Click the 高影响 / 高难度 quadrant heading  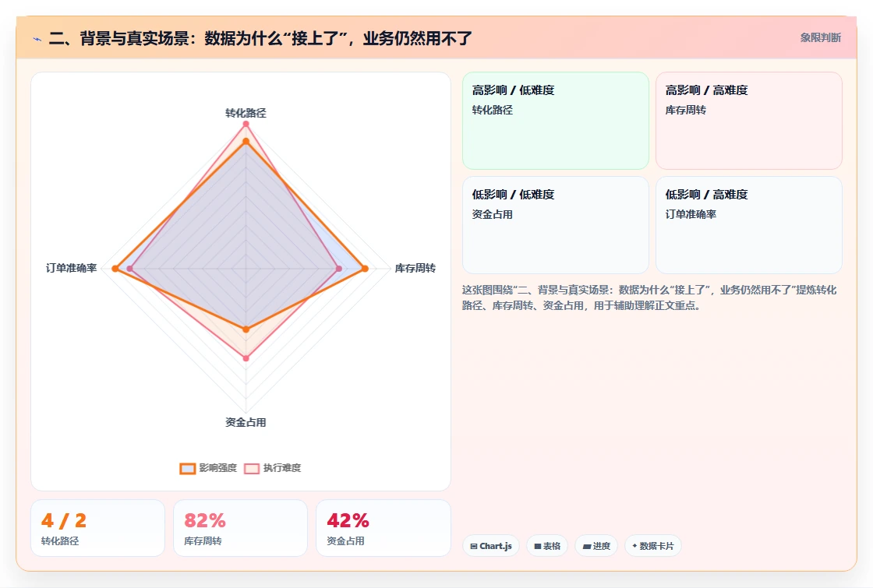[x=706, y=90]
